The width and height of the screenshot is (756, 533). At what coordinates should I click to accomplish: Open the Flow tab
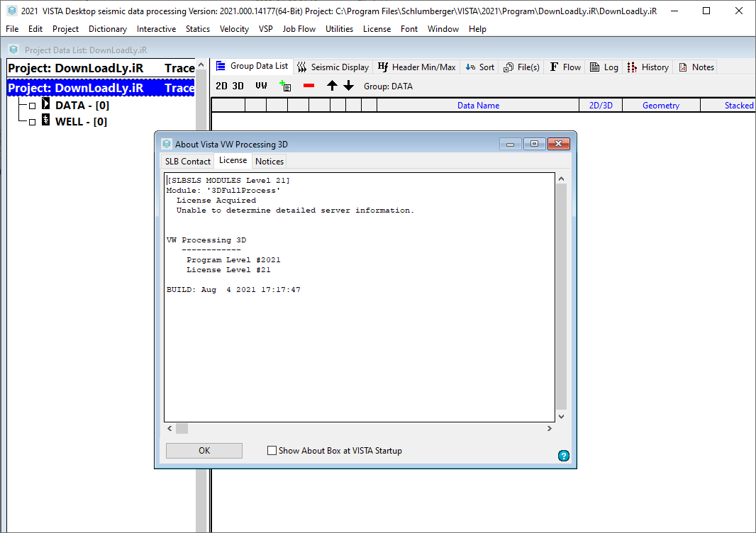click(565, 67)
